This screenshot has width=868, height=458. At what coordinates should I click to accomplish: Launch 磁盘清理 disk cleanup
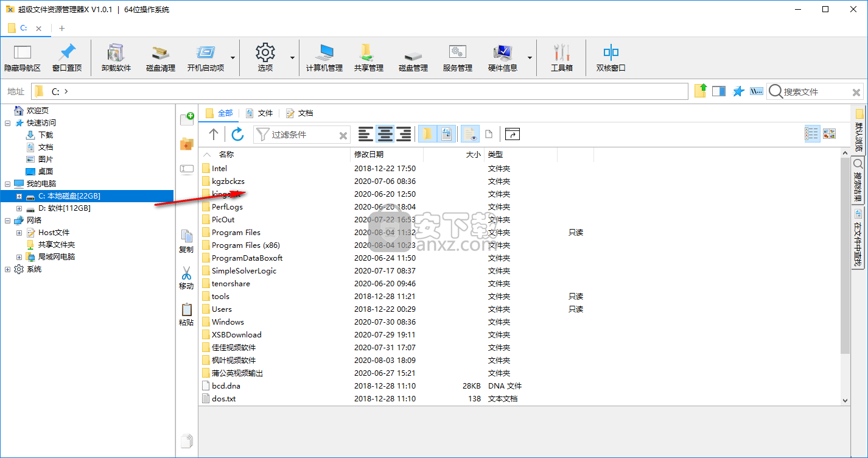coord(161,58)
